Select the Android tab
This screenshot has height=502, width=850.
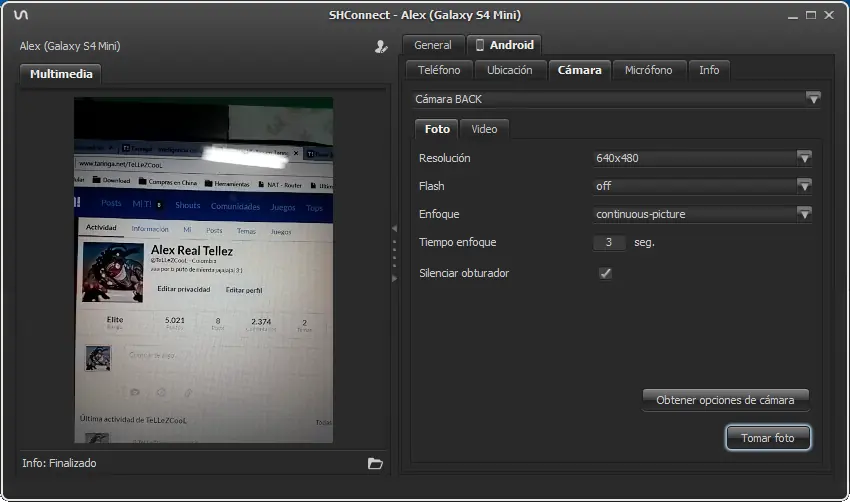click(504, 45)
